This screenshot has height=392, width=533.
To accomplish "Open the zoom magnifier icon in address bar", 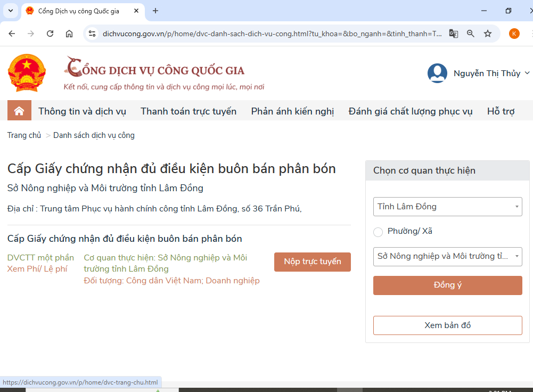I will pyautogui.click(x=471, y=34).
